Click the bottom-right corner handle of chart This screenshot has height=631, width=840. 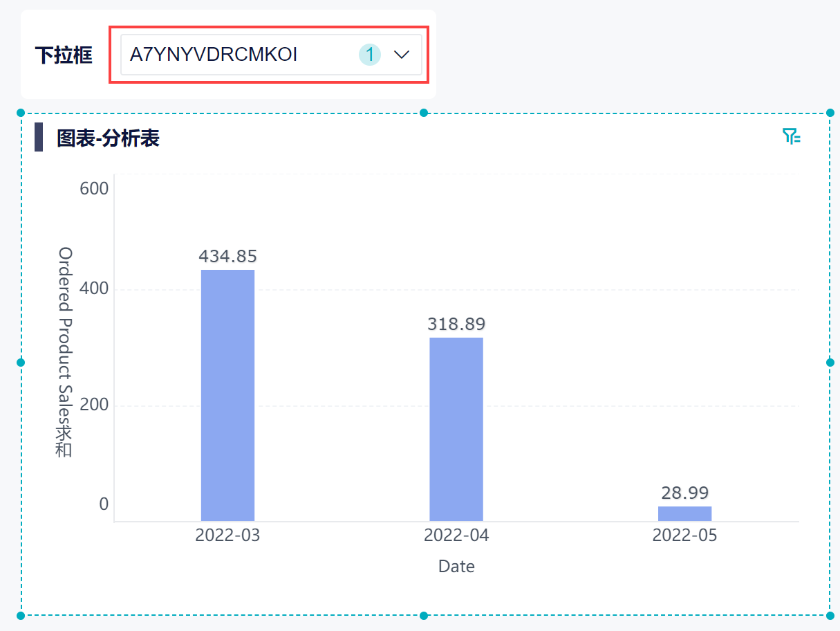point(830,615)
